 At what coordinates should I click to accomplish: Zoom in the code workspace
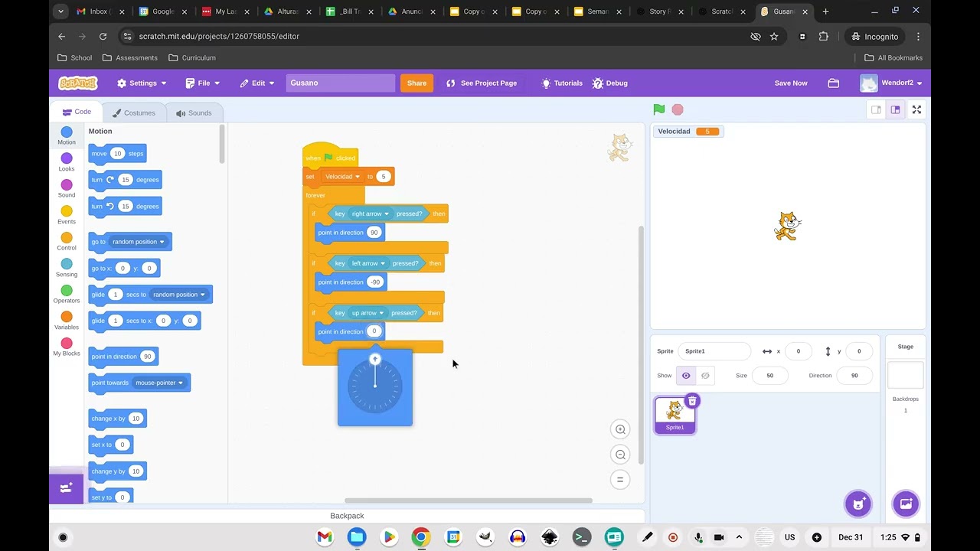pos(621,429)
